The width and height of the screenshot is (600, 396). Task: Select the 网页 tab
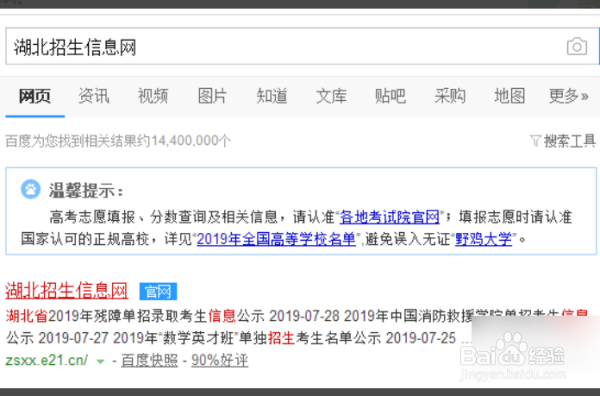(x=35, y=96)
